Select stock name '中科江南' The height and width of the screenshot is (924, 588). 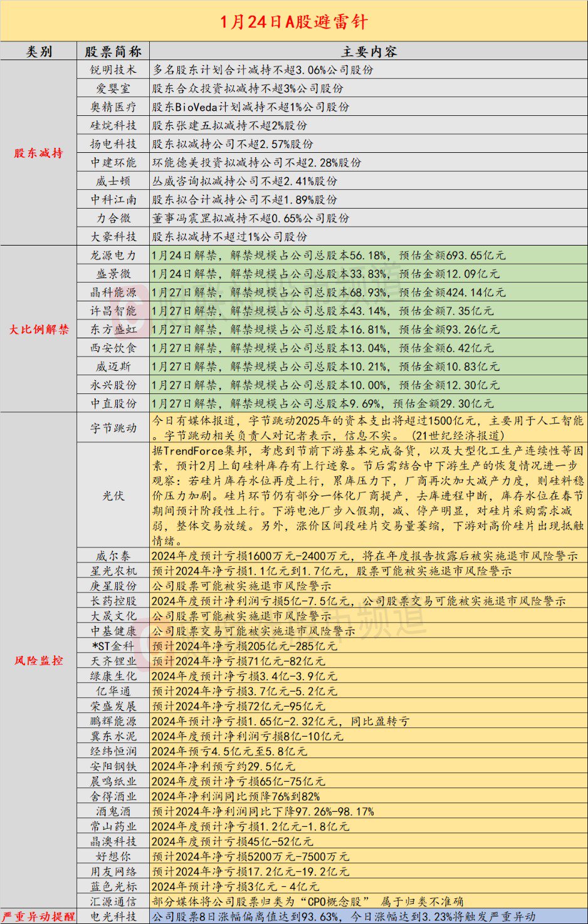pos(113,199)
